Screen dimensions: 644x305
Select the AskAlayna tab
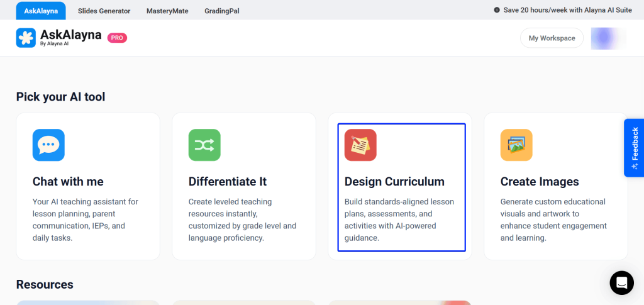41,11
